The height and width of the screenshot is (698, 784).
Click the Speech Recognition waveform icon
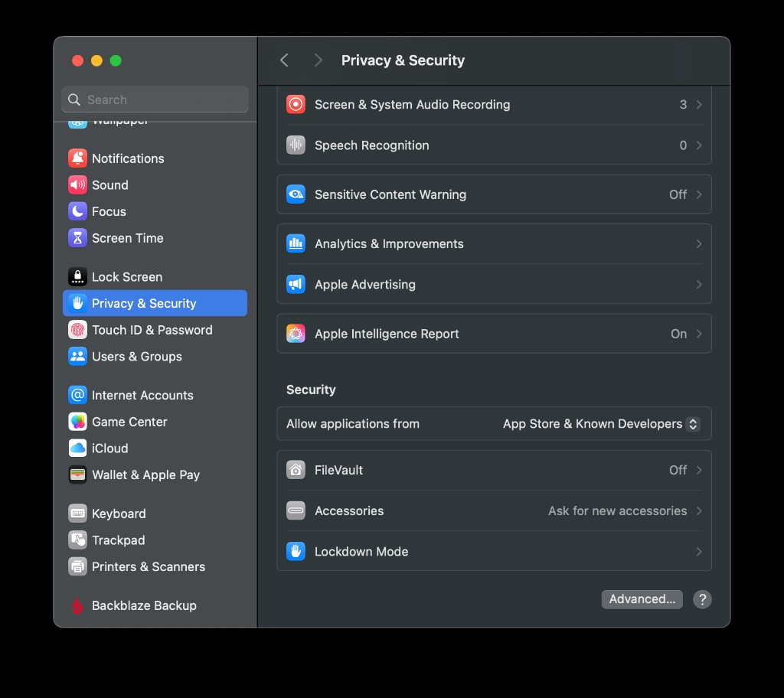point(296,145)
